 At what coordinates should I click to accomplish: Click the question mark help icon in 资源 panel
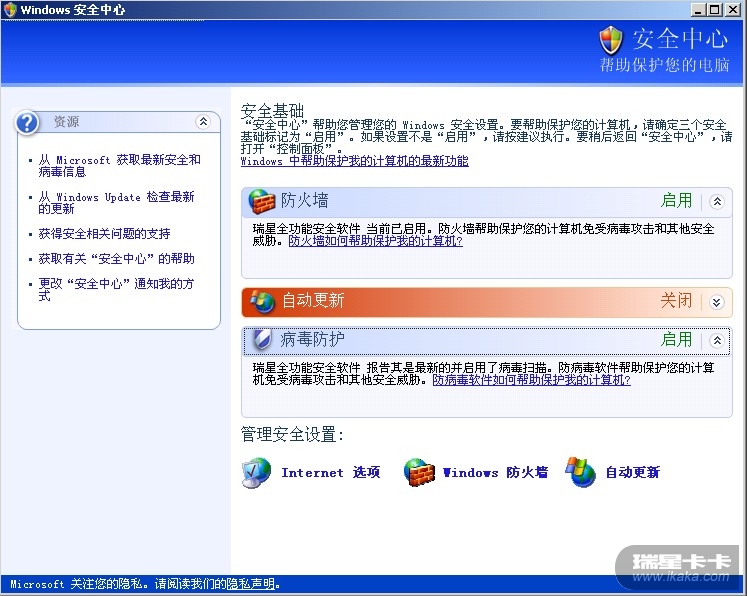click(x=27, y=122)
